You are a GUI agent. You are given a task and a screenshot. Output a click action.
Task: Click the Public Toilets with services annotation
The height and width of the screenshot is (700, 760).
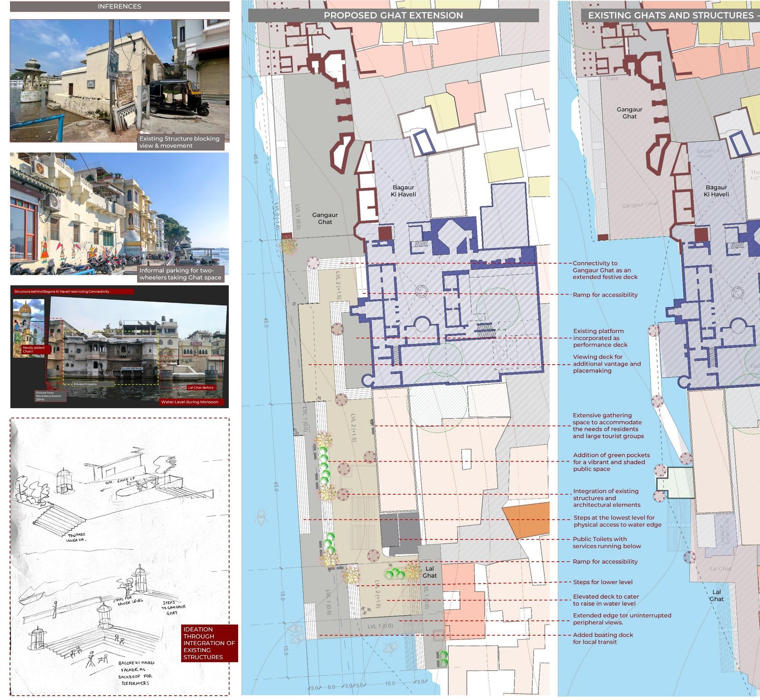pyautogui.click(x=606, y=542)
